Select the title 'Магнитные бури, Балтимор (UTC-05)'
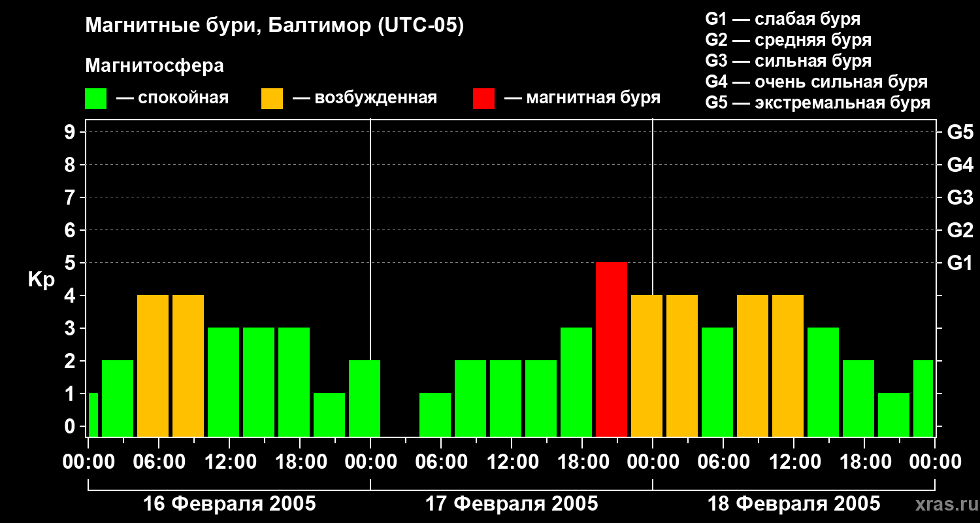Screen dimensions: 980x523 point(274,26)
